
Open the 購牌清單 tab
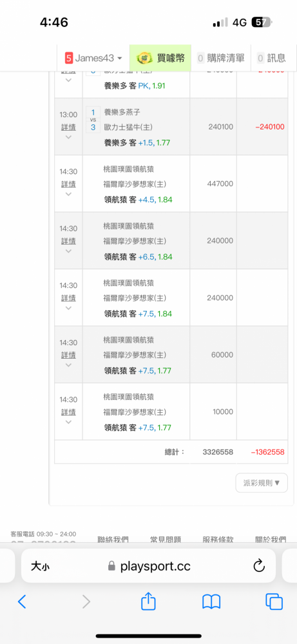pyautogui.click(x=221, y=58)
